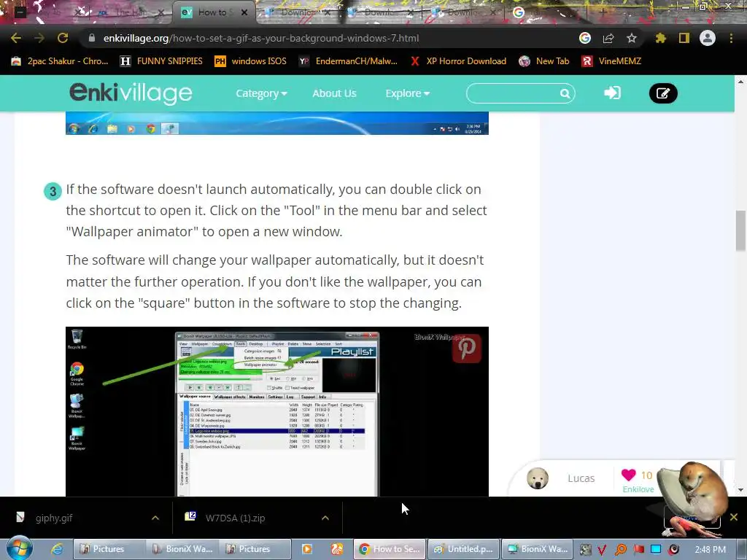This screenshot has width=747, height=560.
Task: Go back to the previous page
Action: 16,38
